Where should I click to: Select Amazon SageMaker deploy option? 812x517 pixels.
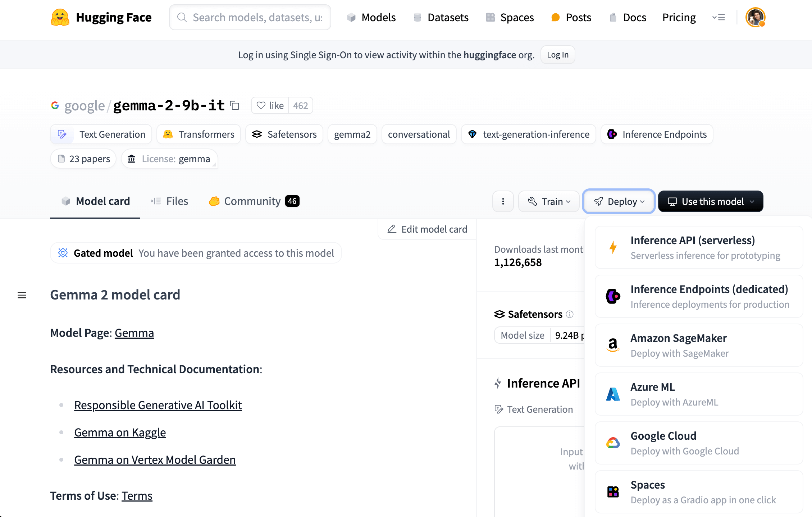click(699, 345)
